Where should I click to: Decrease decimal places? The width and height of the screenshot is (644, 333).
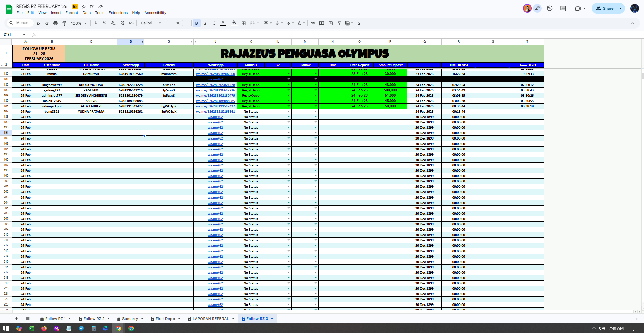coord(113,23)
